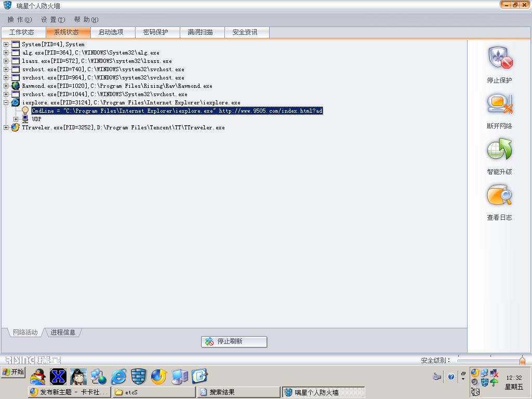The width and height of the screenshot is (532, 399).
Task: Open the 操作 menu
Action: point(20,20)
